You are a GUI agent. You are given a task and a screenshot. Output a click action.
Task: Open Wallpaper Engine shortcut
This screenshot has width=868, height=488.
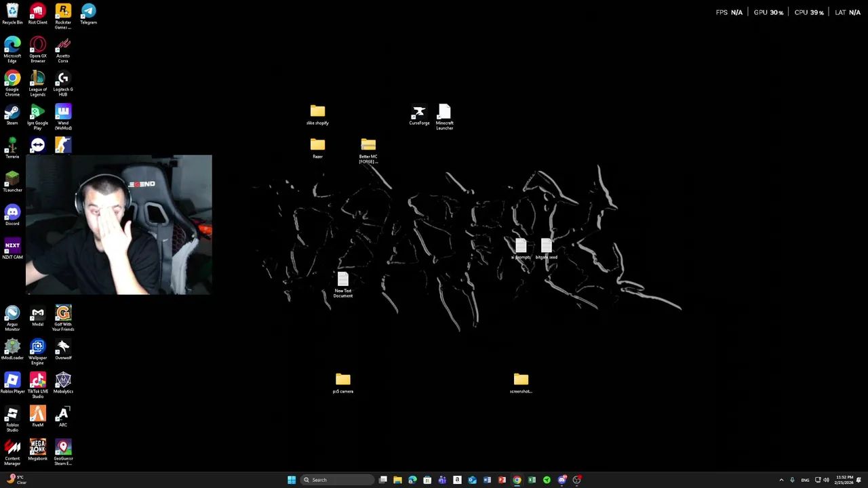tap(37, 352)
